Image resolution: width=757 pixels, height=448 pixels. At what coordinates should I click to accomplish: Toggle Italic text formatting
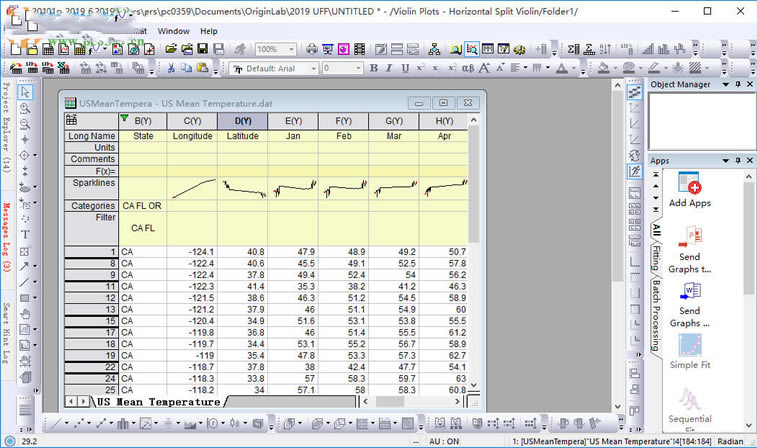point(391,68)
